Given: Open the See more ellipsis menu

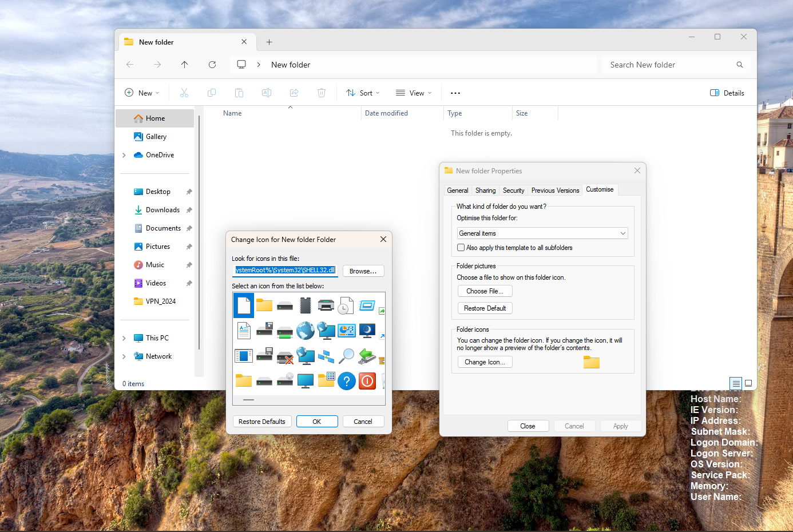Looking at the screenshot, I should (455, 93).
